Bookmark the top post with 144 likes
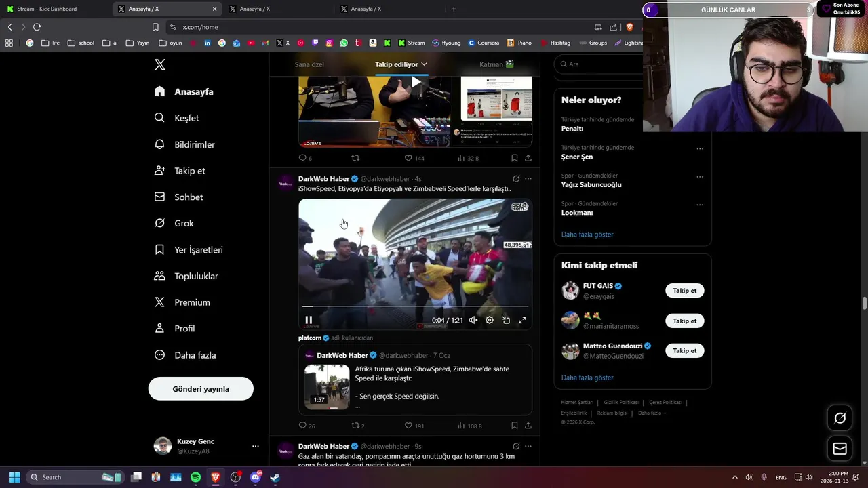This screenshot has width=868, height=488. tap(514, 158)
